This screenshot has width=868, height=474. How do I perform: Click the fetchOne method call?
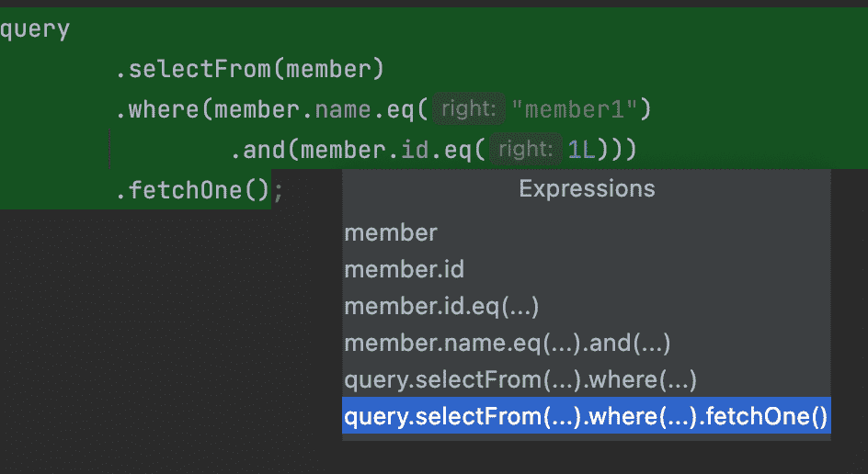pyautogui.click(x=188, y=191)
